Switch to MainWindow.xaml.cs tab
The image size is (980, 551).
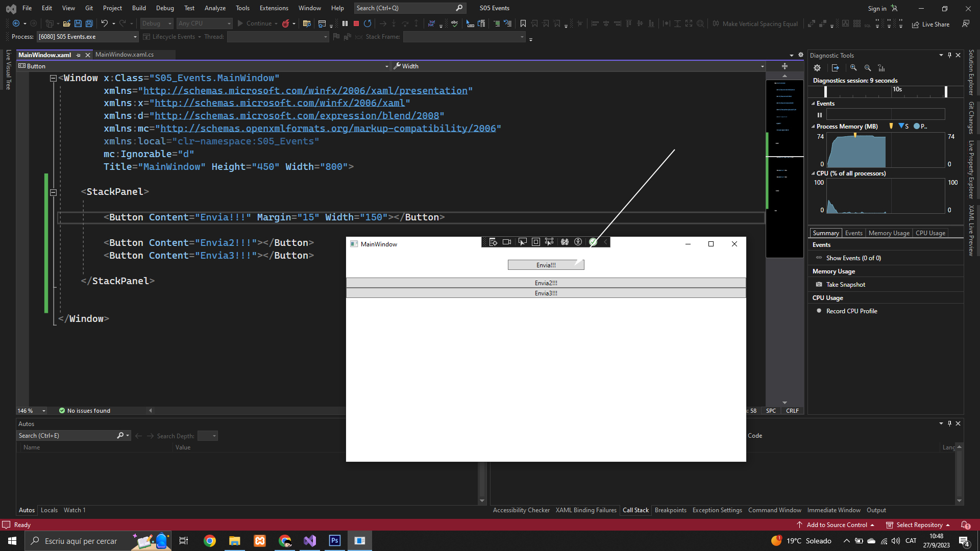[125, 55]
